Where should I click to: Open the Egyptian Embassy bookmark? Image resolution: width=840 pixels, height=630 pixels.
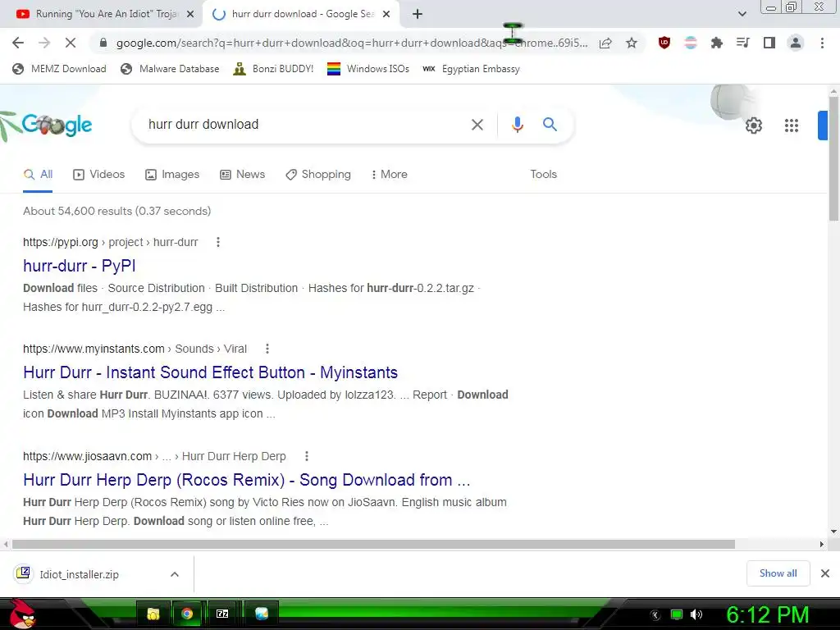(471, 69)
